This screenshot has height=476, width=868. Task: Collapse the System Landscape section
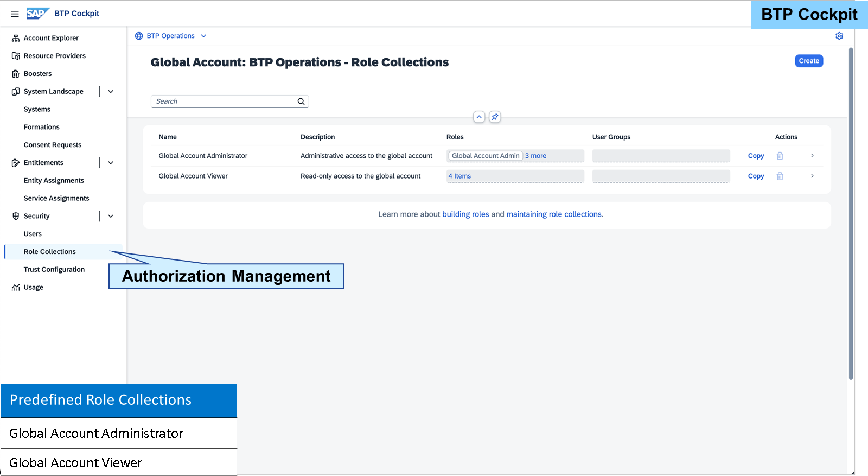coord(111,92)
